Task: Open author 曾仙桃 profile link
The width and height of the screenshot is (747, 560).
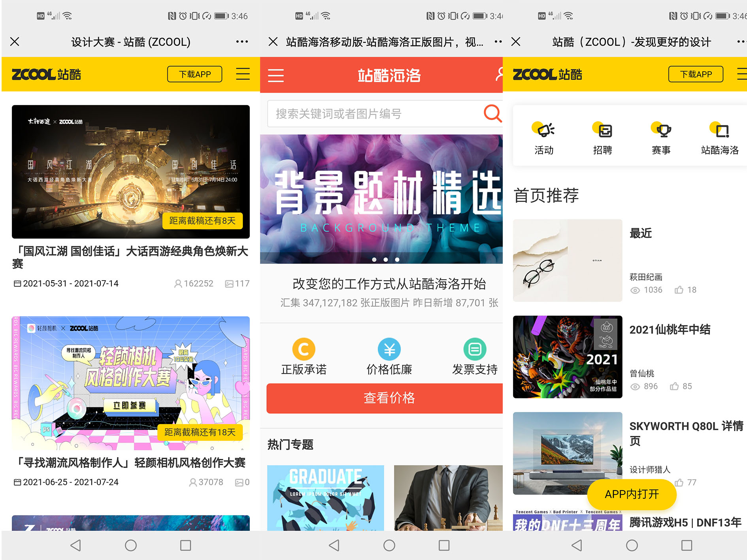Action: click(x=642, y=373)
